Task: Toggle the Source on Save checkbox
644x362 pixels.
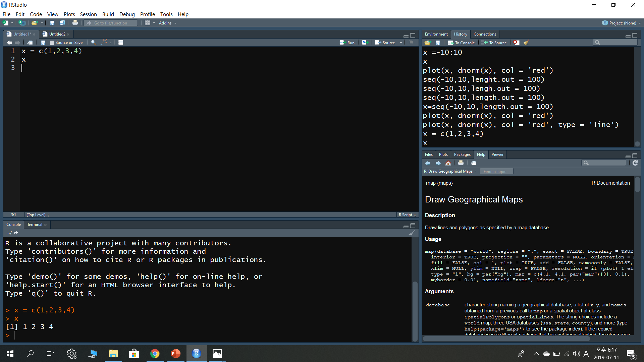Action: click(52, 43)
